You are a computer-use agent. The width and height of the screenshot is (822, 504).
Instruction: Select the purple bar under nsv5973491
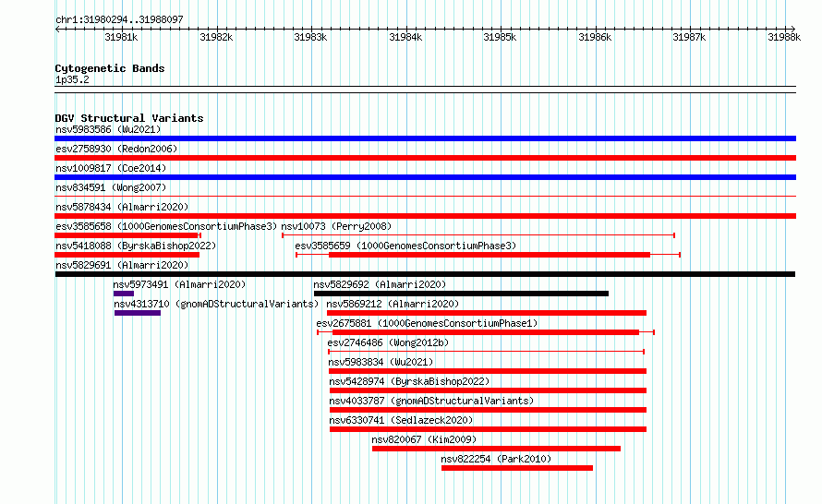coord(124,294)
